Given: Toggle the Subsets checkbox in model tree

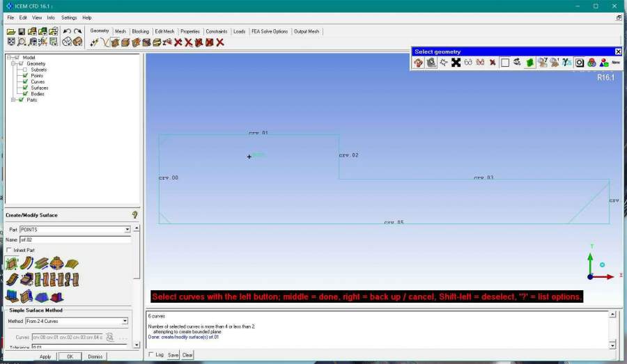Looking at the screenshot, I should 25,70.
